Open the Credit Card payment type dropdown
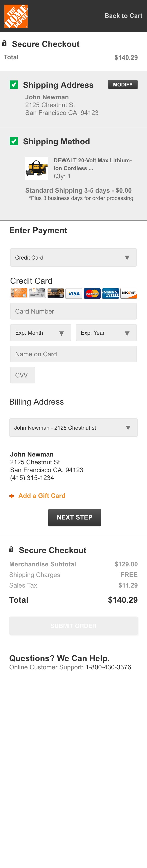The width and height of the screenshot is (147, 868). click(x=73, y=257)
